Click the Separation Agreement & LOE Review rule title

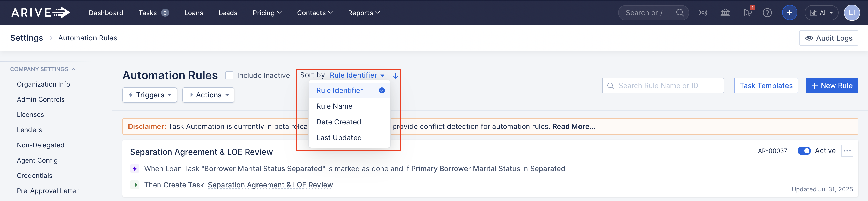point(201,152)
